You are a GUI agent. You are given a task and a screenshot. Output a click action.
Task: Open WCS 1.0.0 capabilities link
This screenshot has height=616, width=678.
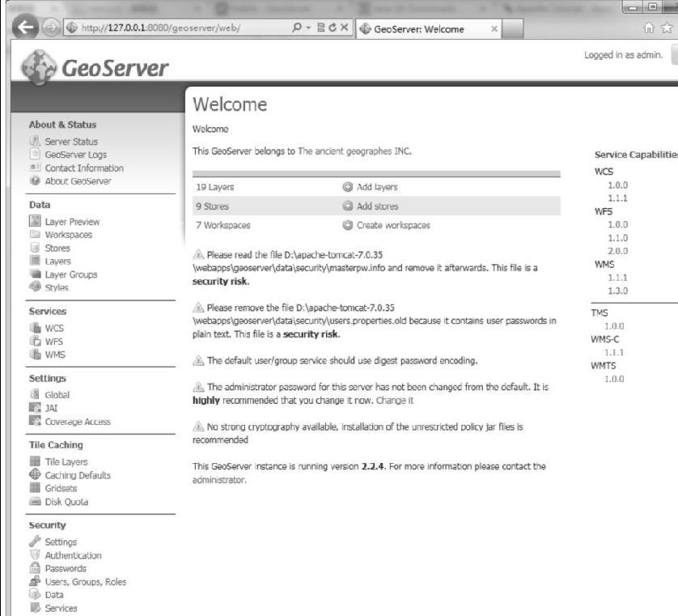pyautogui.click(x=617, y=185)
